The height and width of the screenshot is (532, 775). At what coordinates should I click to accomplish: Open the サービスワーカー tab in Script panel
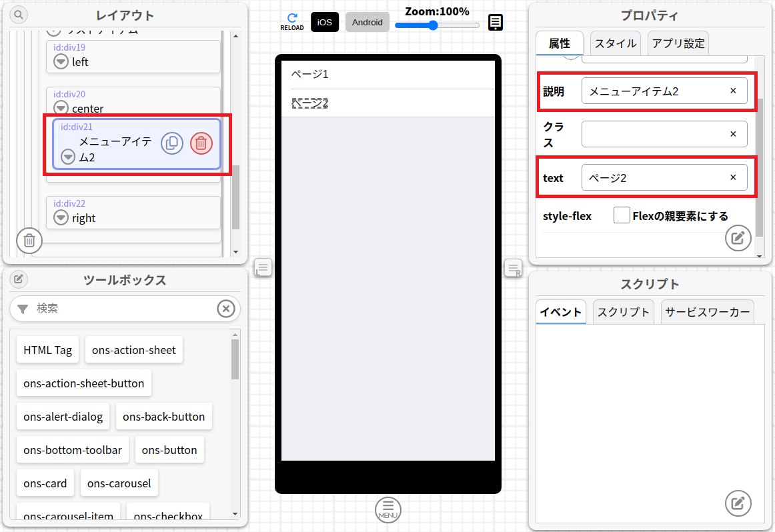click(x=707, y=311)
